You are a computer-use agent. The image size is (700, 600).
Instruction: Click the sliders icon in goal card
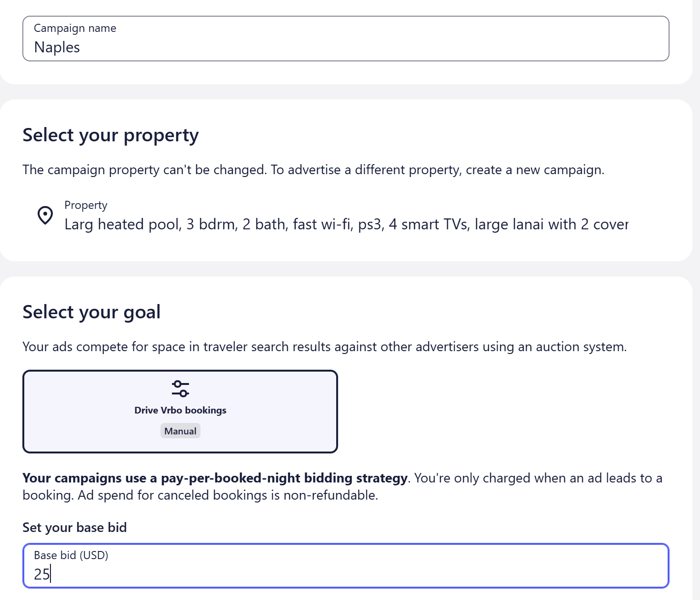[x=180, y=388]
